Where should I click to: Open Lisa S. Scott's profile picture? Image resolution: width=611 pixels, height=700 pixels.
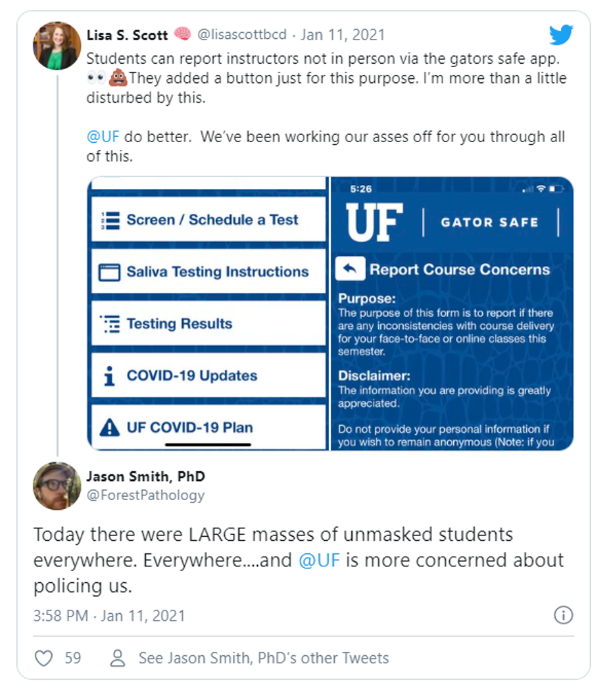coord(57,46)
